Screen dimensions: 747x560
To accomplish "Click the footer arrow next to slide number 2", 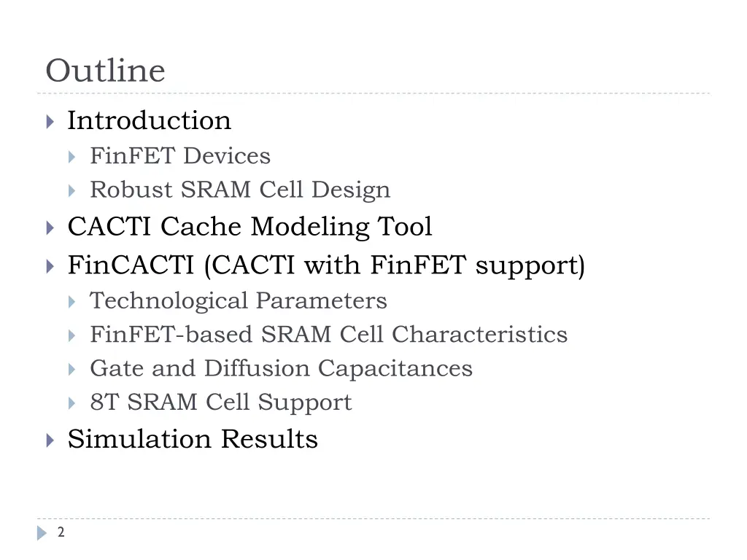I will coord(42,533).
